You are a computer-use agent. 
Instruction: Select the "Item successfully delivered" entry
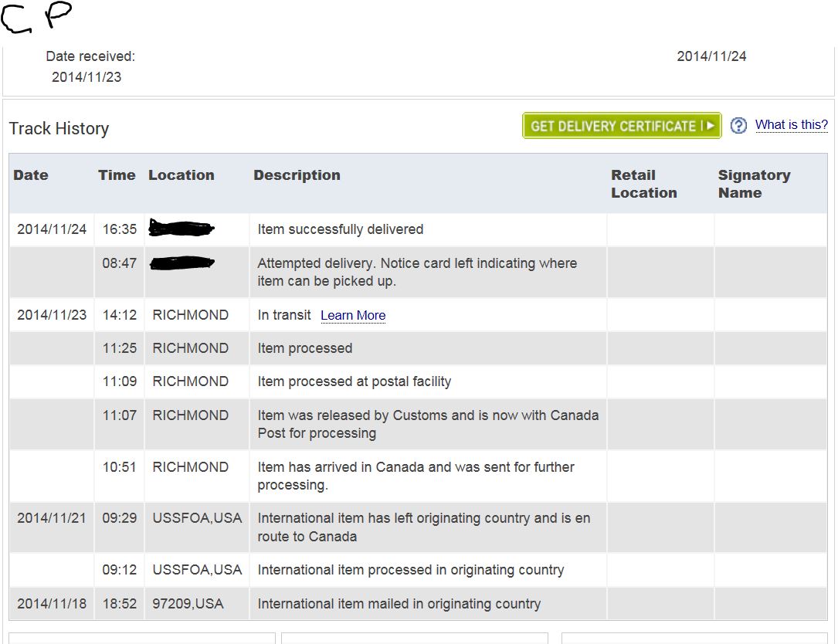click(341, 229)
